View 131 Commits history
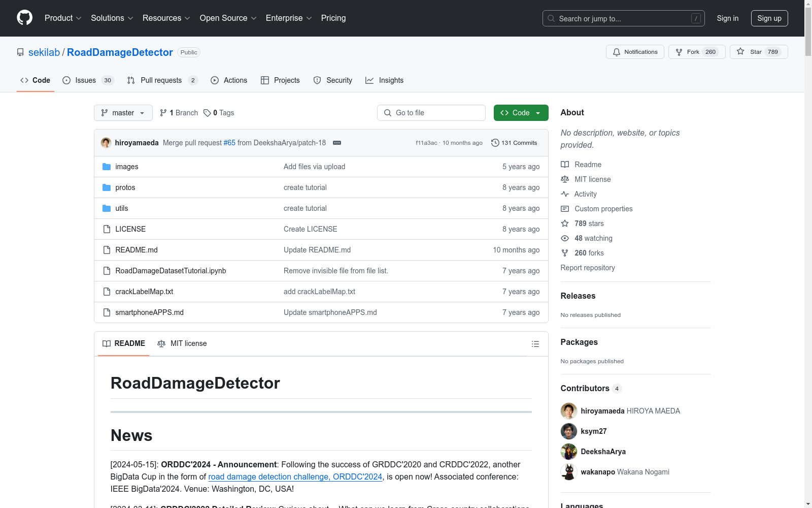This screenshot has height=508, width=812. (x=514, y=143)
